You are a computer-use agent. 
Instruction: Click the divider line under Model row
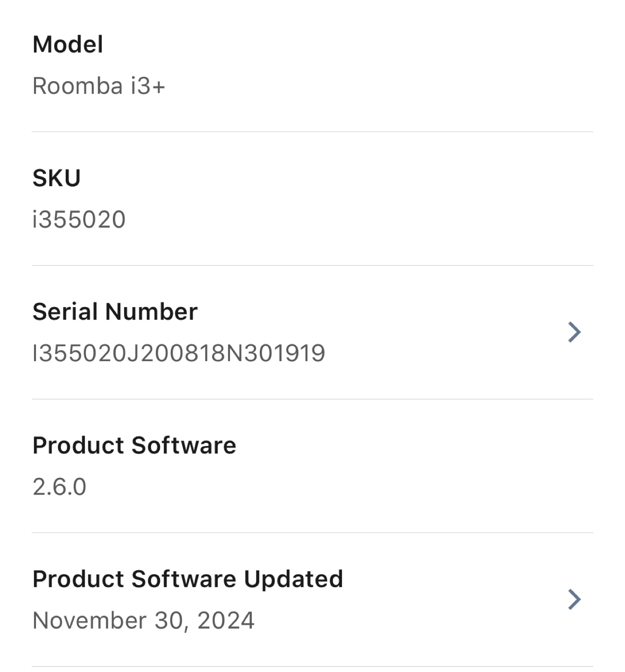coord(312,132)
